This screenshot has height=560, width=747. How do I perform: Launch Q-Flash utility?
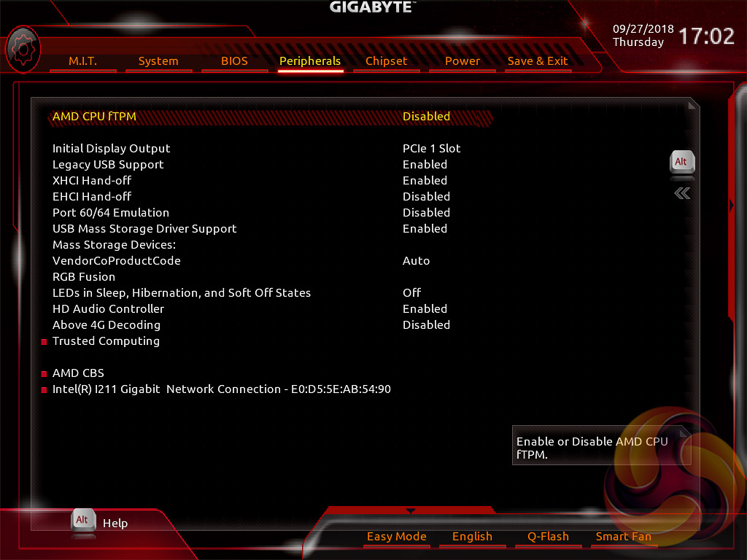[x=548, y=537]
